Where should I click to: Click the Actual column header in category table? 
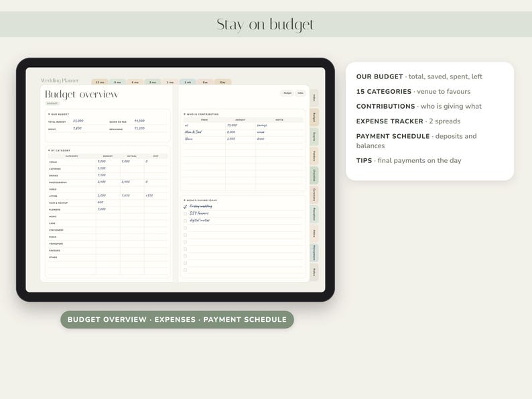coord(131,156)
